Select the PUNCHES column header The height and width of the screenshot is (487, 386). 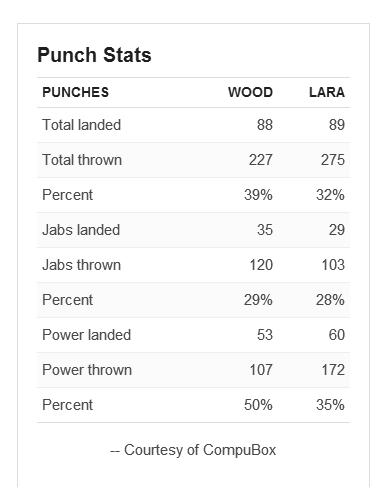pos(76,92)
